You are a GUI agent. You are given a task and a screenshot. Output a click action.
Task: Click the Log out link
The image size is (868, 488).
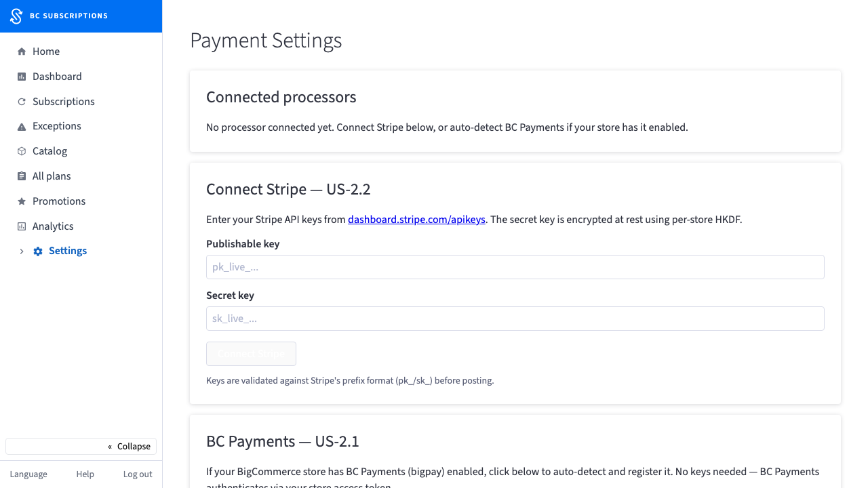138,474
